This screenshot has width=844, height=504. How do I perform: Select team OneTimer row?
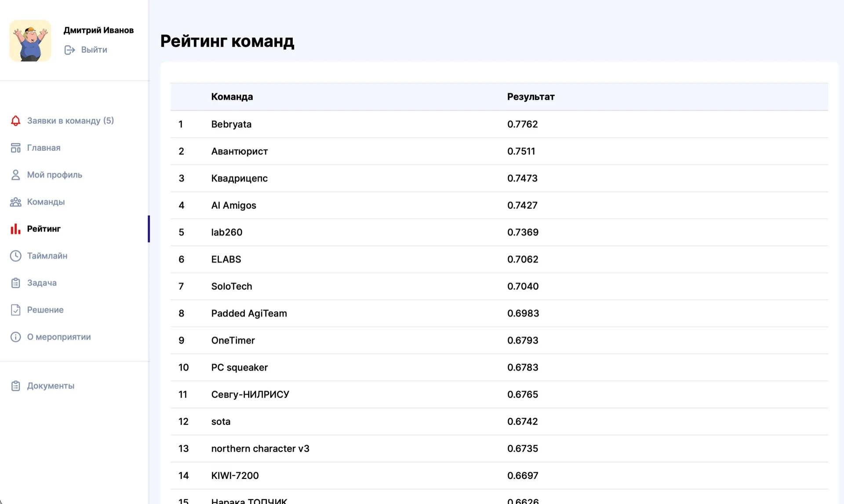coord(499,341)
